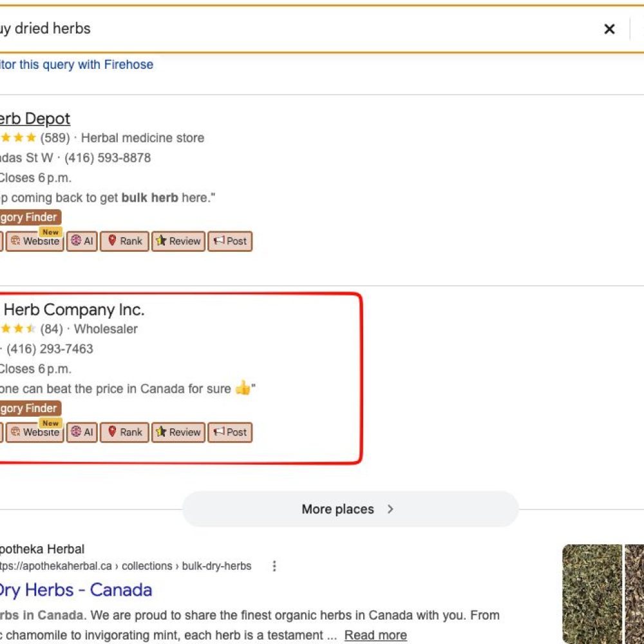Click Review button under Herb Company Inc.
This screenshot has height=644, width=644.
coord(178,432)
